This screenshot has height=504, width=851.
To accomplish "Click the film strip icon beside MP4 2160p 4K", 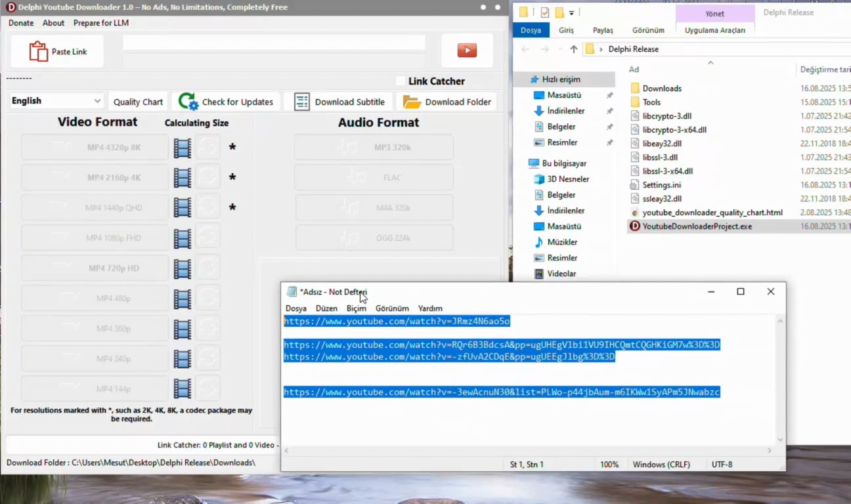I will (x=183, y=178).
